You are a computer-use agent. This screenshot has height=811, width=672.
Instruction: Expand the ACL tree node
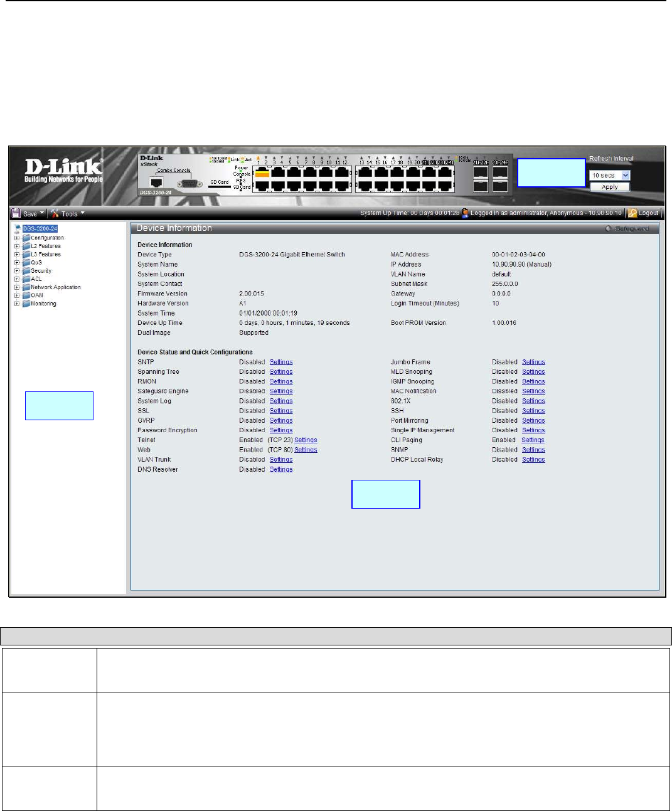pos(17,278)
